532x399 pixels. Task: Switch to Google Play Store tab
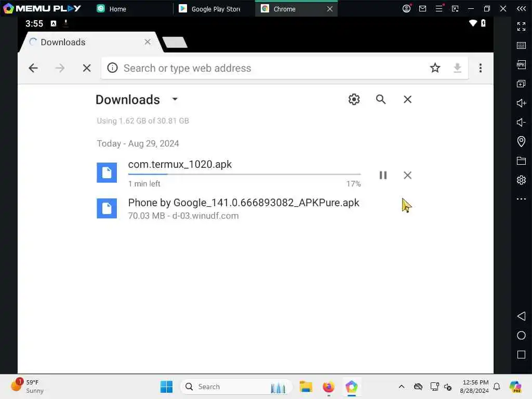coord(210,9)
